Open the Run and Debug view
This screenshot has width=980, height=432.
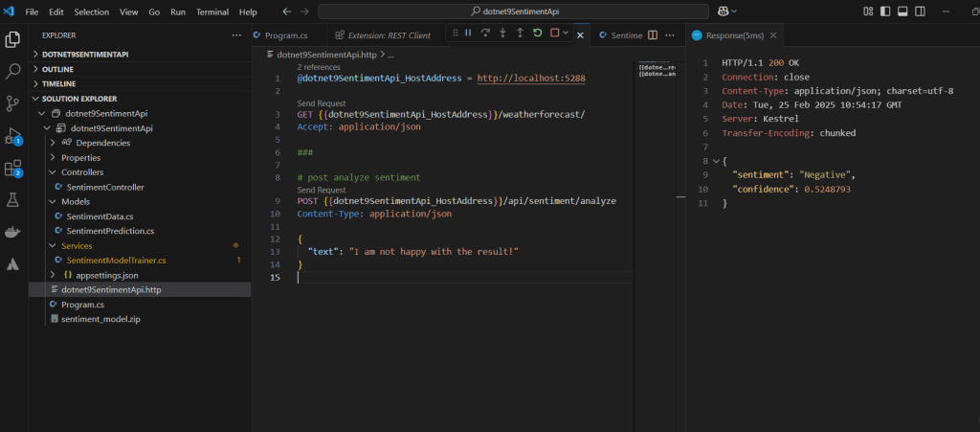(12, 136)
